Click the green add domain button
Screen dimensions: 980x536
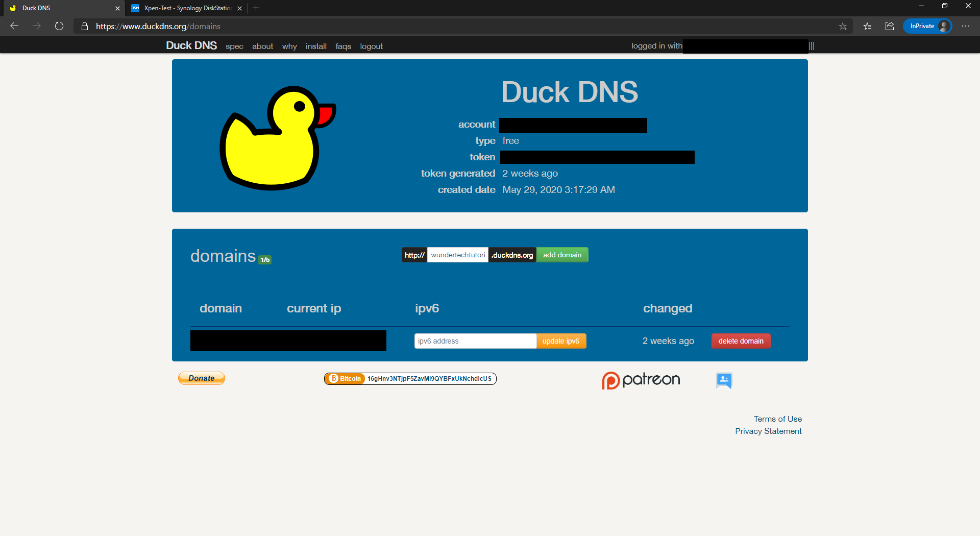[x=562, y=255]
